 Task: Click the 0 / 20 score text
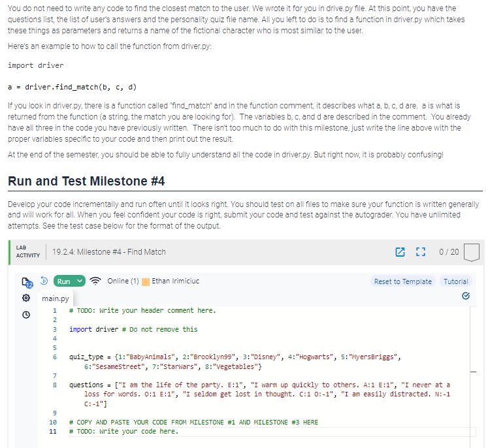click(449, 252)
